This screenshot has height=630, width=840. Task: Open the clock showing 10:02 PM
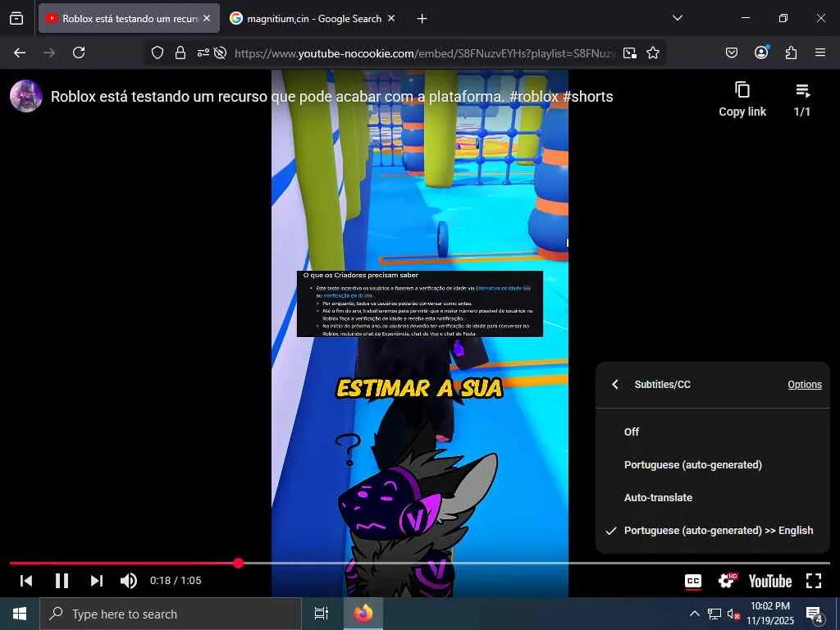769,614
